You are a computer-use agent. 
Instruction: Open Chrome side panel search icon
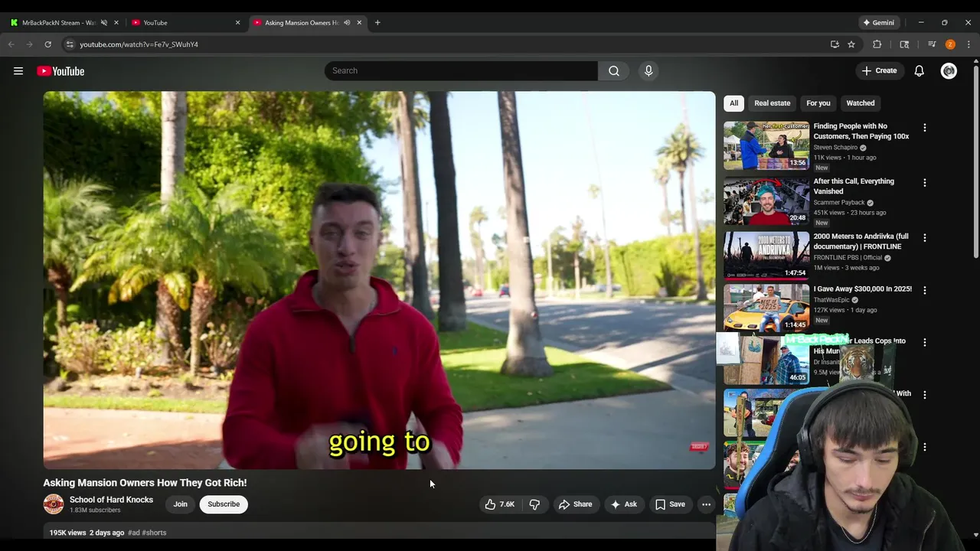tap(904, 44)
